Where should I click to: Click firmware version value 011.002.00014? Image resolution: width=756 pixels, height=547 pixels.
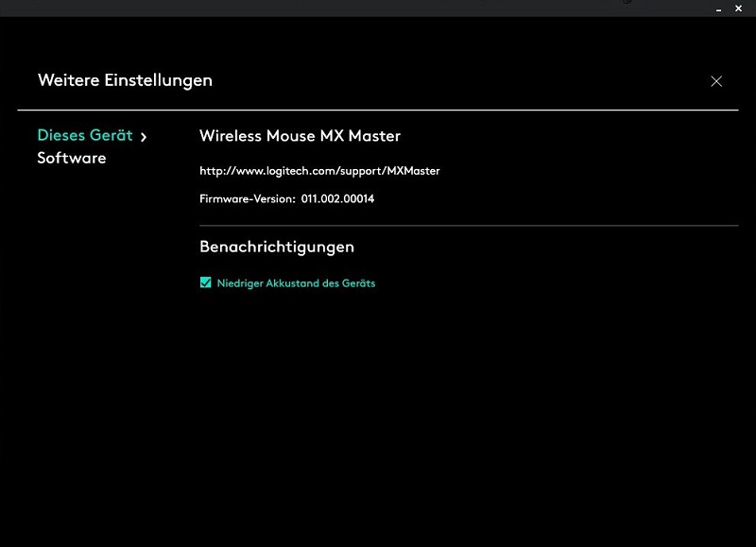(337, 198)
